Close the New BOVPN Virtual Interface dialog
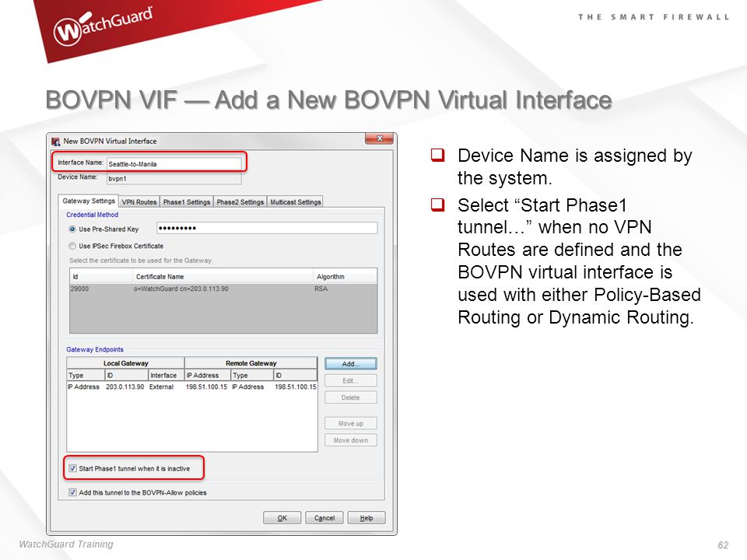747x560 pixels. pyautogui.click(x=380, y=138)
